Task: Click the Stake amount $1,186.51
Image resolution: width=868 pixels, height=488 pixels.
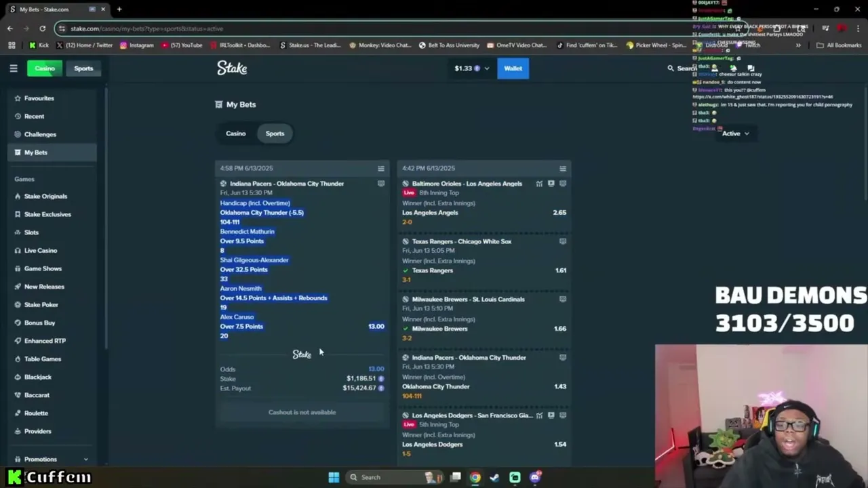Action: (x=361, y=379)
